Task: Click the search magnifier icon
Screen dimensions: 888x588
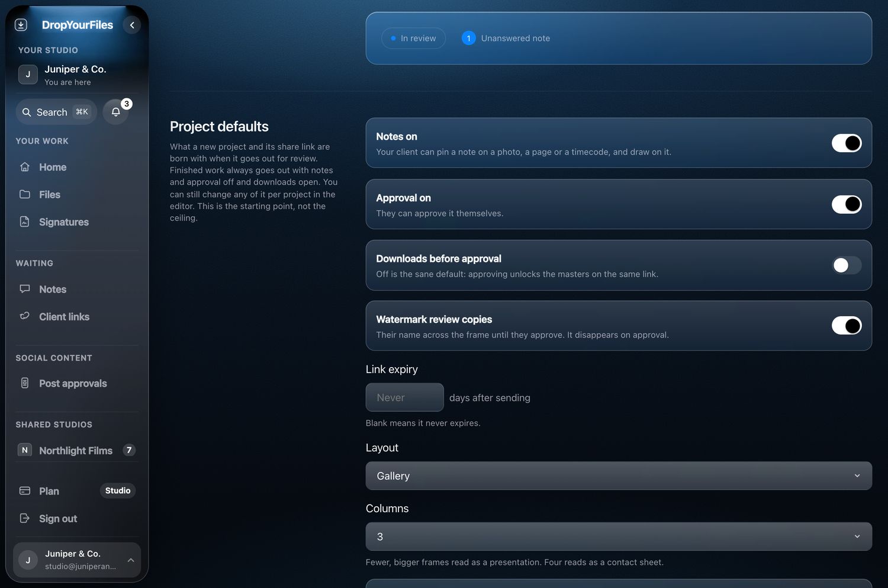Action: tap(27, 112)
